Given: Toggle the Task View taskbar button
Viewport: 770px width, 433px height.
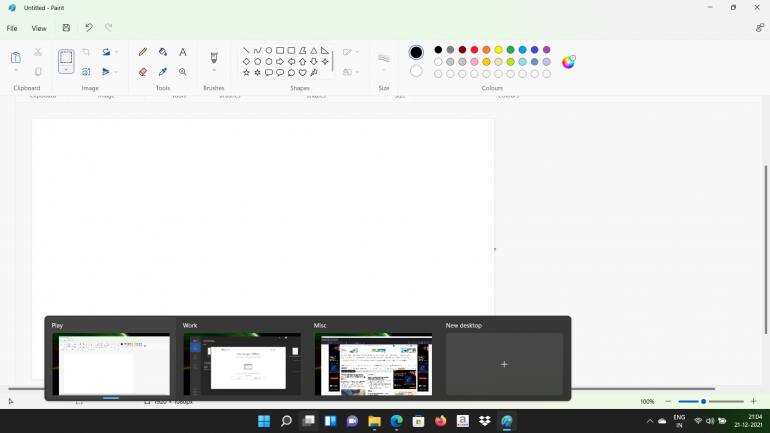Looking at the screenshot, I should (308, 421).
